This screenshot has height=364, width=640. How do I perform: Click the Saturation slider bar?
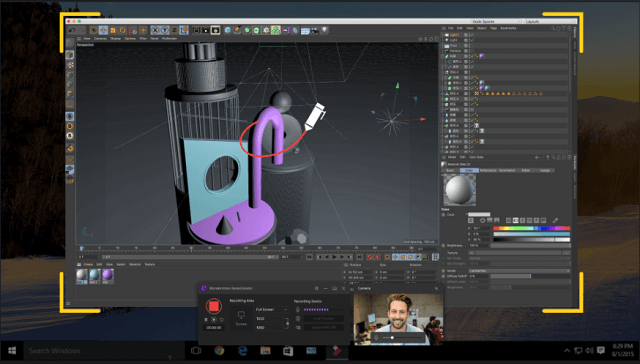point(531,234)
